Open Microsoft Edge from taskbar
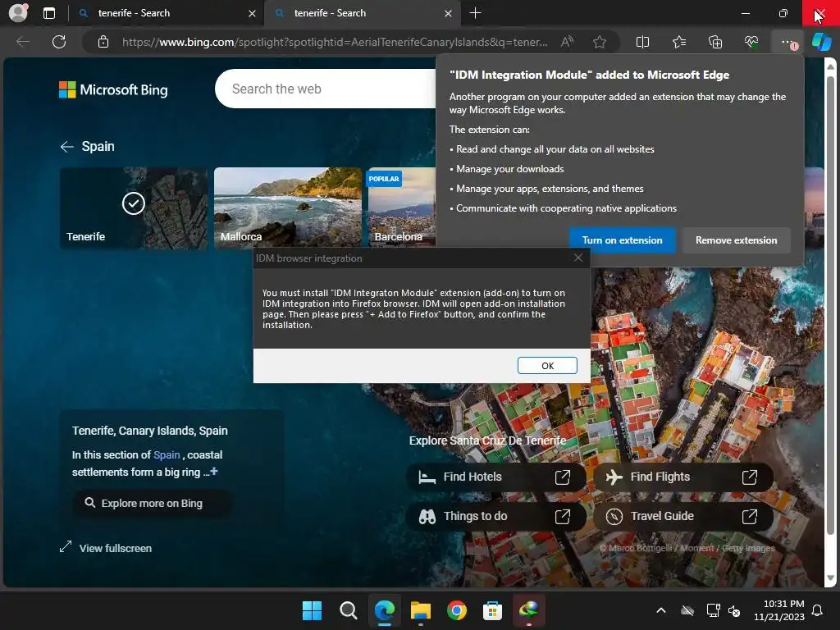Viewport: 840px width, 630px height. pyautogui.click(x=384, y=610)
